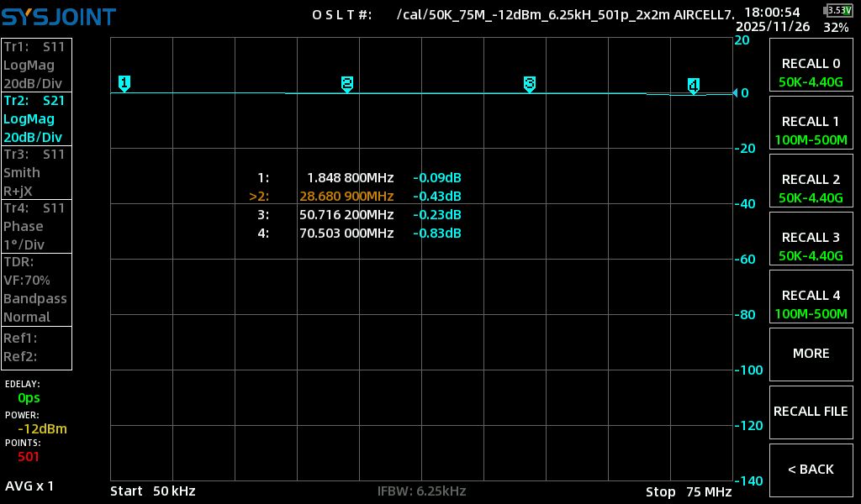Enable Tr3 S11 Smith trace
The image size is (861, 504).
36,172
